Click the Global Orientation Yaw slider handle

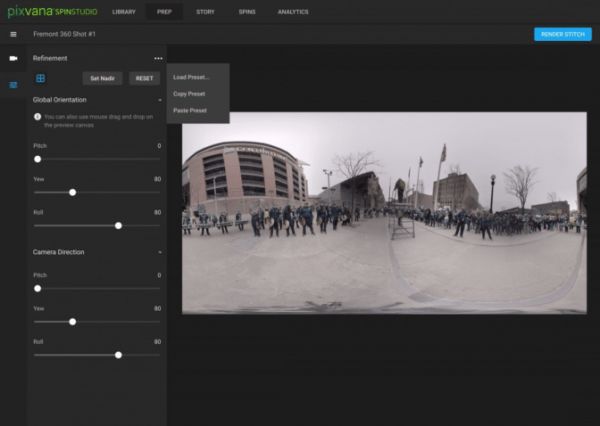(72, 192)
